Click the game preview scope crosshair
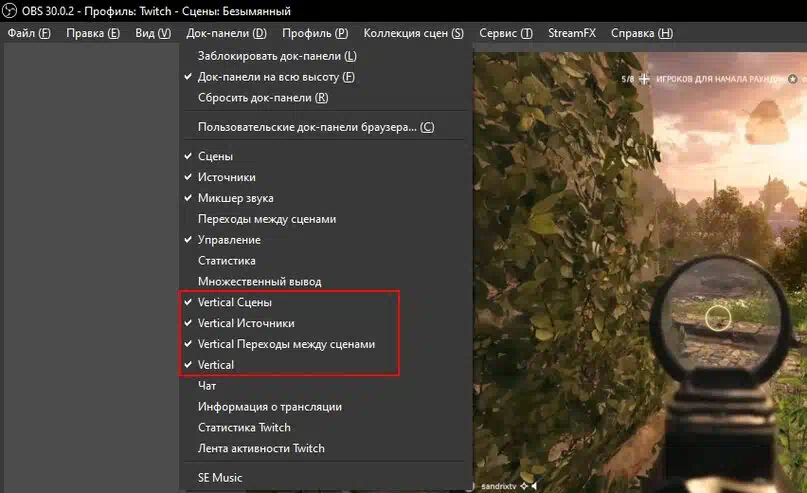The height and width of the screenshot is (493, 807). [717, 318]
